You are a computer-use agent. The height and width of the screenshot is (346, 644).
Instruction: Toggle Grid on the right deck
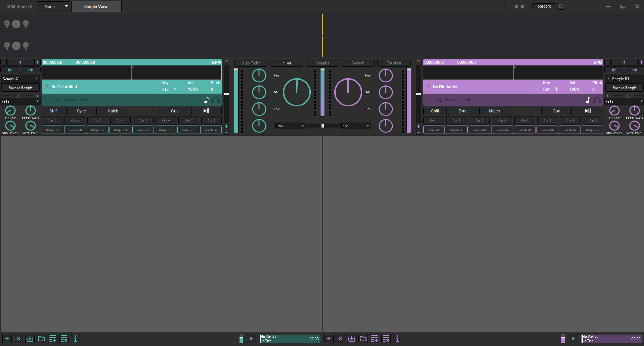(466, 100)
